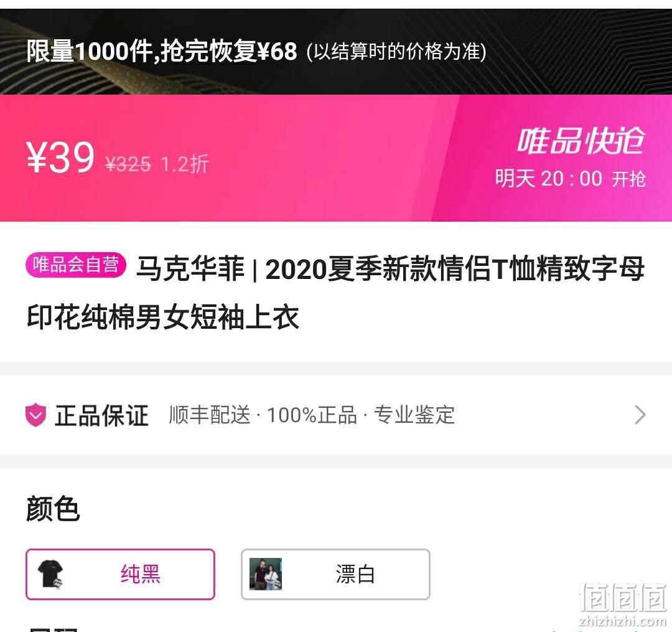Click the zhizhizhi.com watermark text
Image resolution: width=672 pixels, height=632 pixels.
(622, 621)
